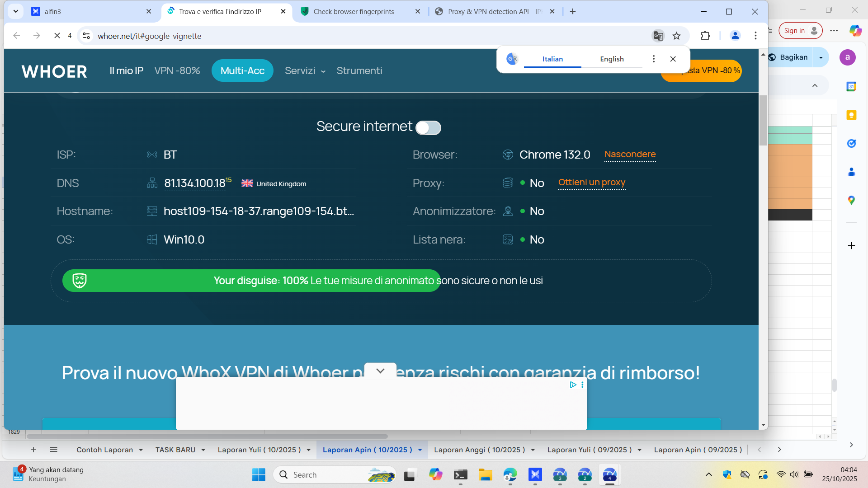Image resolution: width=868 pixels, height=488 pixels.
Task: Stop loading the Whoer page
Action: click(57, 36)
